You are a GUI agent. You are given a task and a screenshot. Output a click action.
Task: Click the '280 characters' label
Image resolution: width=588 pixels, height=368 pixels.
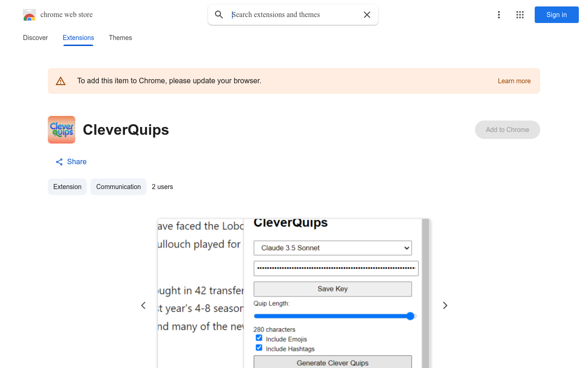click(x=274, y=329)
